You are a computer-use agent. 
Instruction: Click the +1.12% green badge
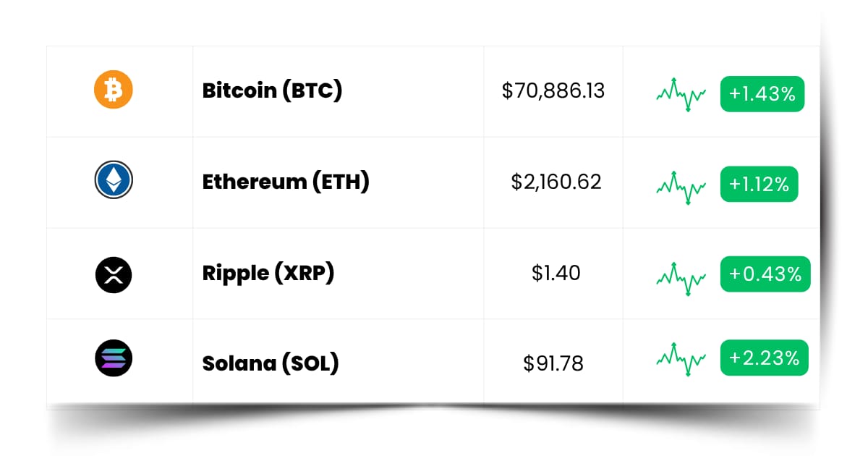(759, 184)
